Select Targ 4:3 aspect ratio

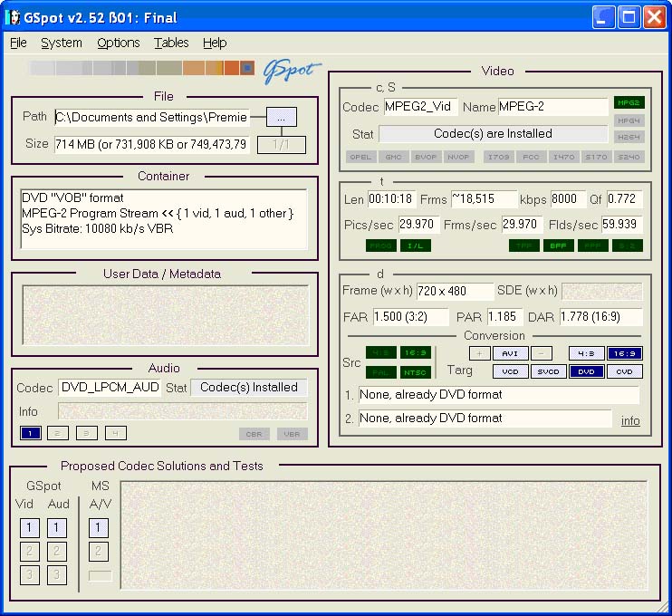(x=586, y=353)
